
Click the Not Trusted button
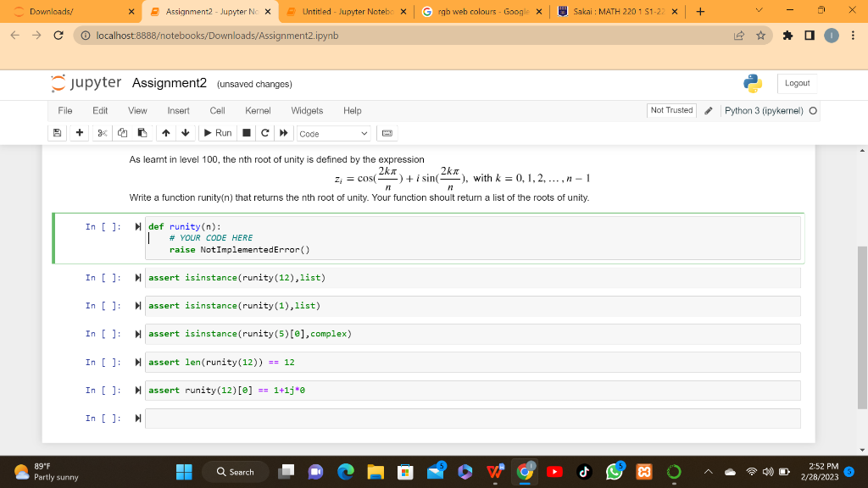pyautogui.click(x=670, y=110)
